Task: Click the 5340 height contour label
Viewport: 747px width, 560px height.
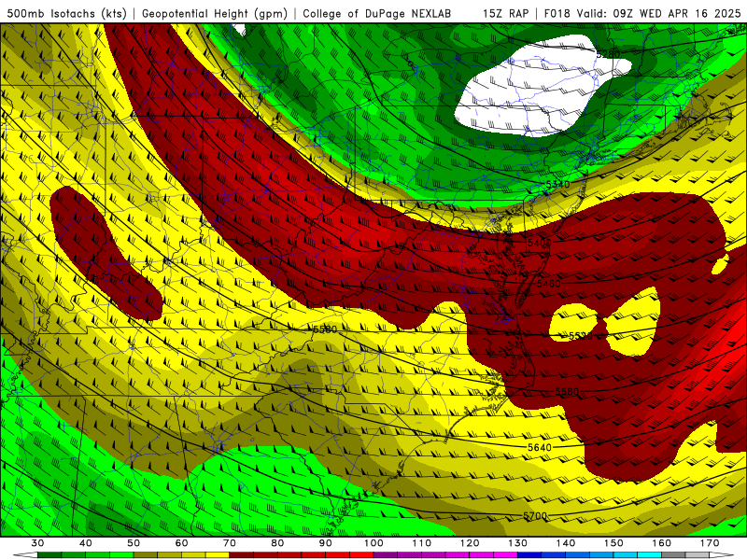Action: 557,184
